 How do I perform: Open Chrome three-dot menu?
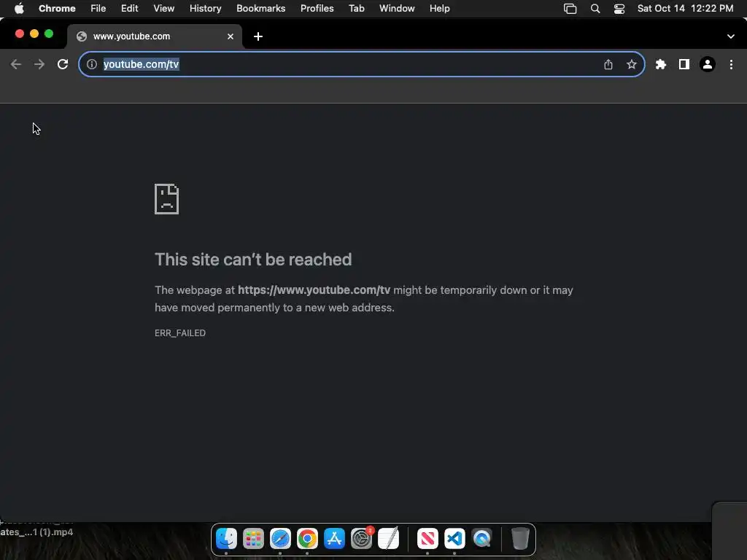[x=731, y=64]
